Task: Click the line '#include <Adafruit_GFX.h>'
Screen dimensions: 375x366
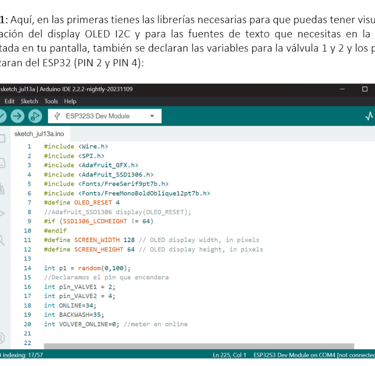Action: (91, 165)
